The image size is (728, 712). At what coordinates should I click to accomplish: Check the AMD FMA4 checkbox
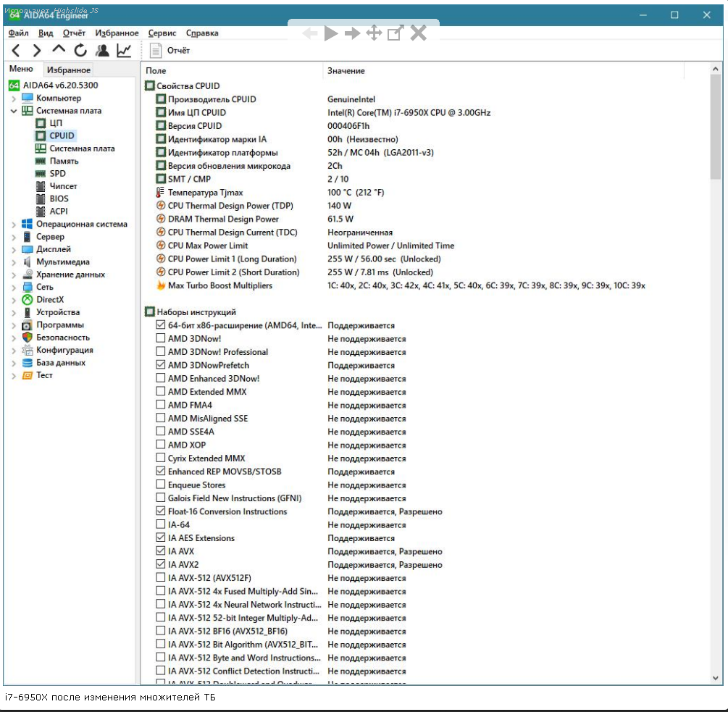point(161,406)
